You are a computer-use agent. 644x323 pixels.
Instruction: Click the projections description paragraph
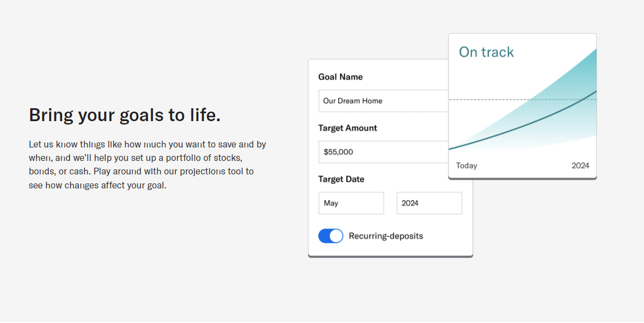[x=147, y=165]
